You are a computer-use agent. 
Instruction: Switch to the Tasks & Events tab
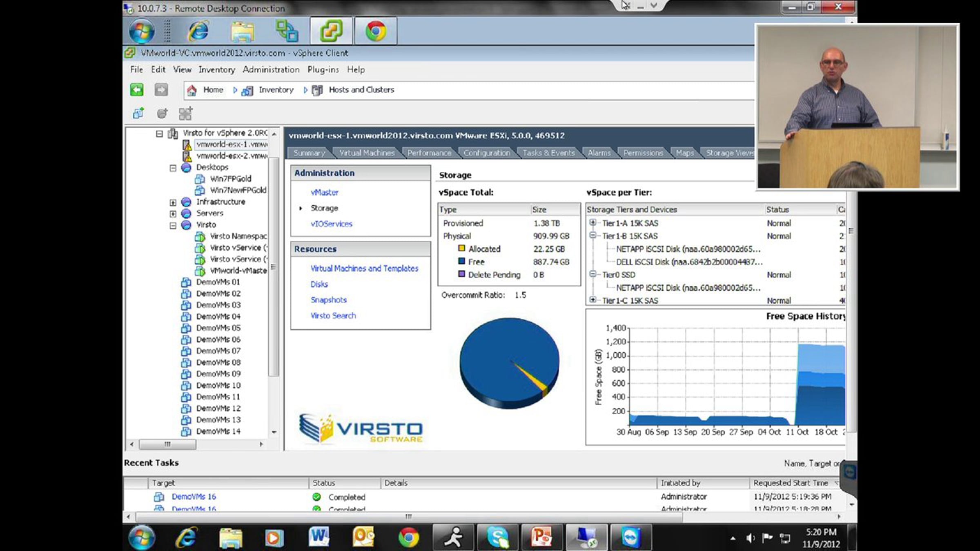pos(548,153)
